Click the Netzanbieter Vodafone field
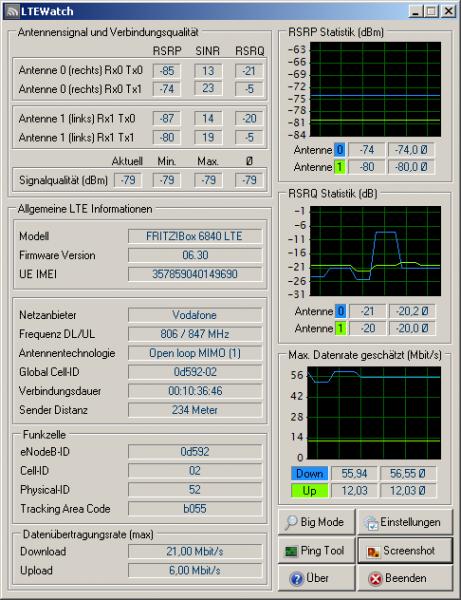The width and height of the screenshot is (461, 600). point(195,315)
